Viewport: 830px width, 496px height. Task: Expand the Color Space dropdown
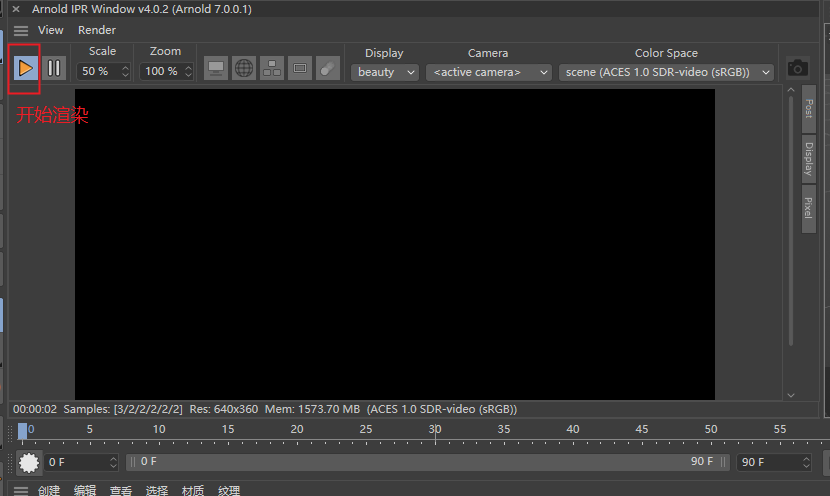[x=666, y=72]
